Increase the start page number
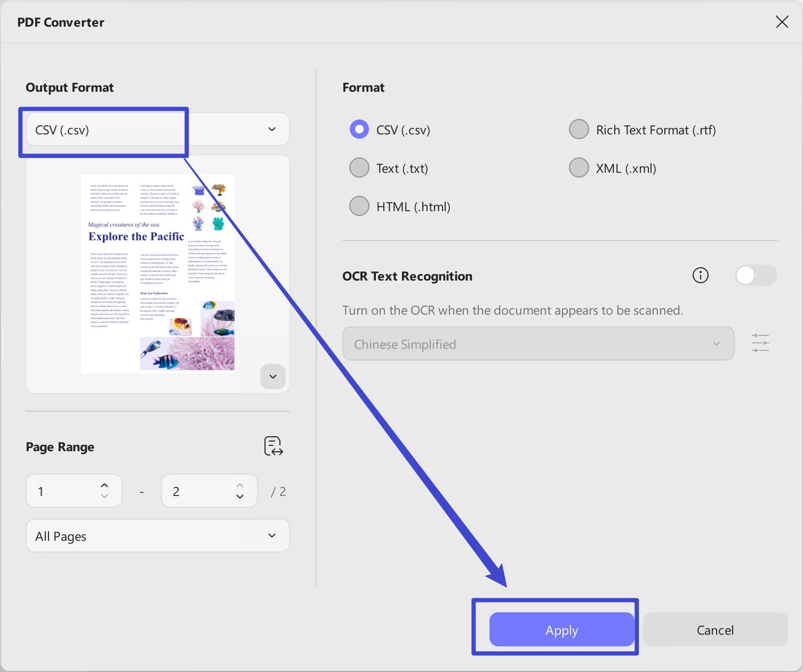Image resolution: width=803 pixels, height=672 pixels. 105,485
